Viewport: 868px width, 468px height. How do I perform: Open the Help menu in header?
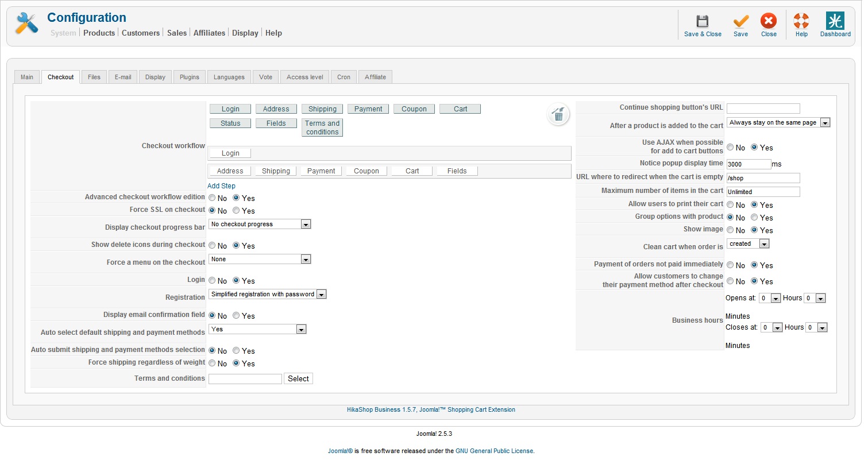[x=273, y=33]
